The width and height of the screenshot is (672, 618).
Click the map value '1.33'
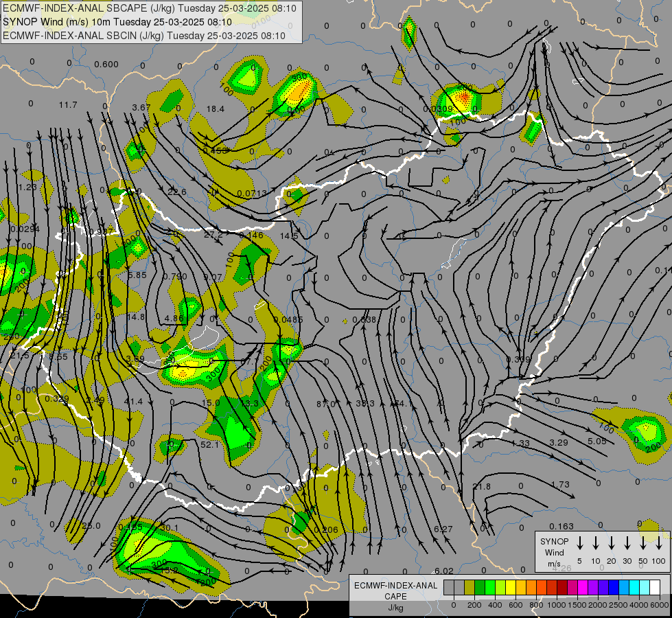[x=521, y=444]
